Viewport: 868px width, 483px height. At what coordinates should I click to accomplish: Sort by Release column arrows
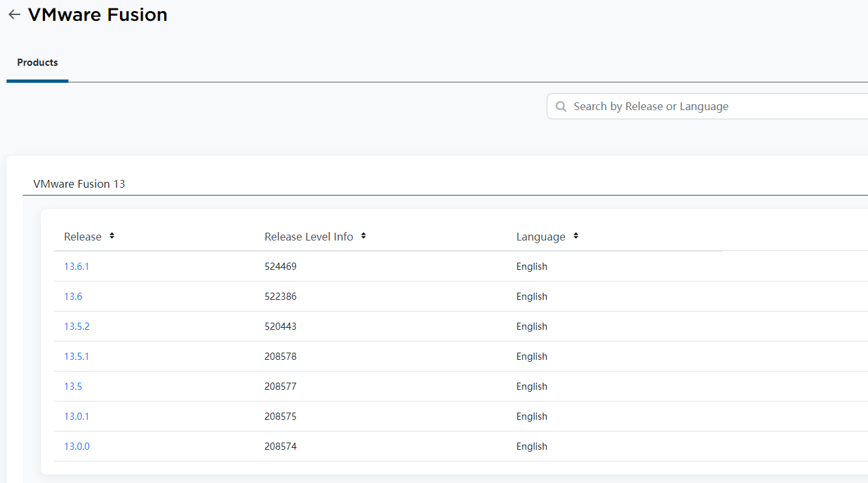click(x=112, y=236)
